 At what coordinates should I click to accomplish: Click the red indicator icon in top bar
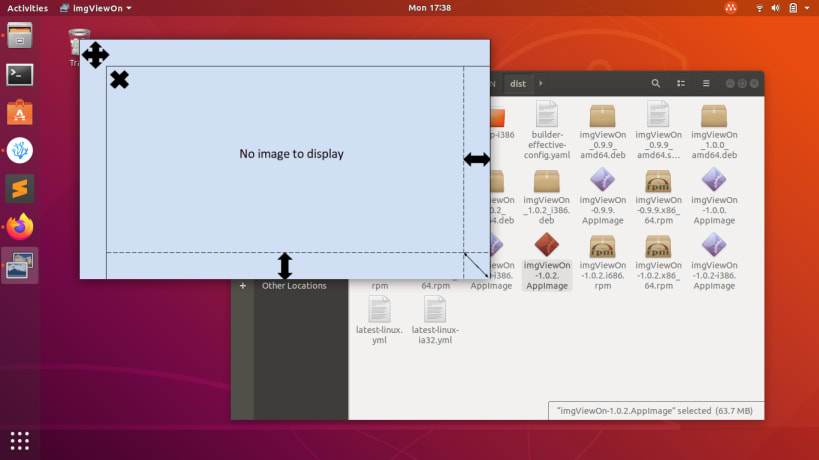(x=731, y=8)
